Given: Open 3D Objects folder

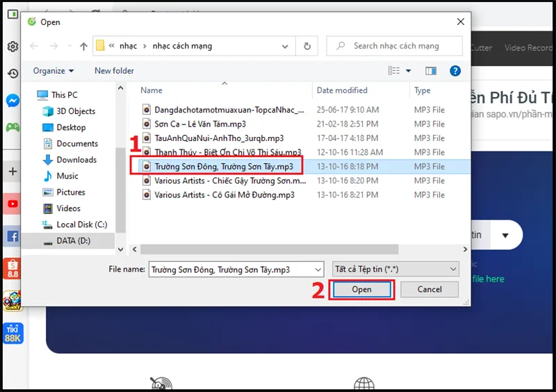Looking at the screenshot, I should [69, 111].
